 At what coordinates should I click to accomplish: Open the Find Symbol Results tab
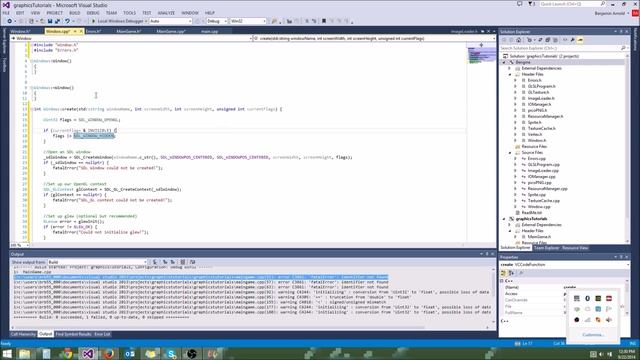[73, 334]
